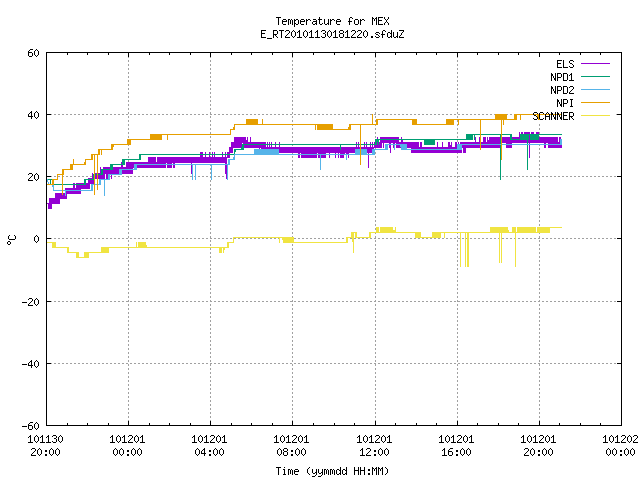Image resolution: width=640 pixels, height=480 pixels.
Task: Click the x-axis tick label 101201 20:00
Action: [538, 446]
